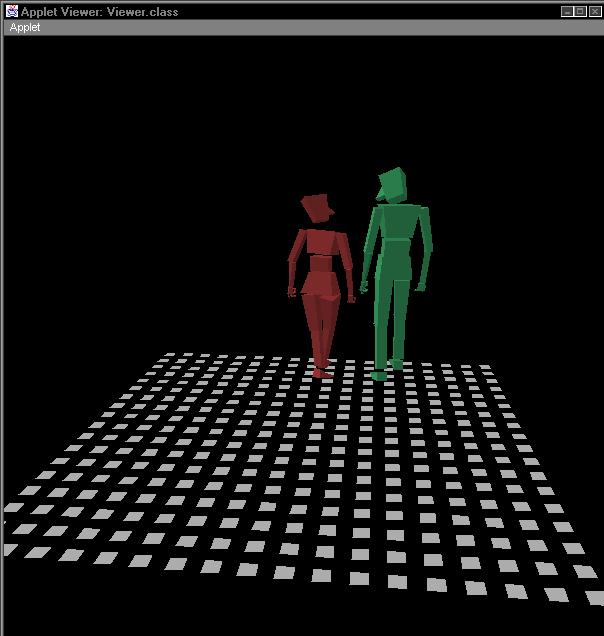Pick the red figure's waist segment
The height and width of the screenshot is (636, 604).
(x=320, y=264)
